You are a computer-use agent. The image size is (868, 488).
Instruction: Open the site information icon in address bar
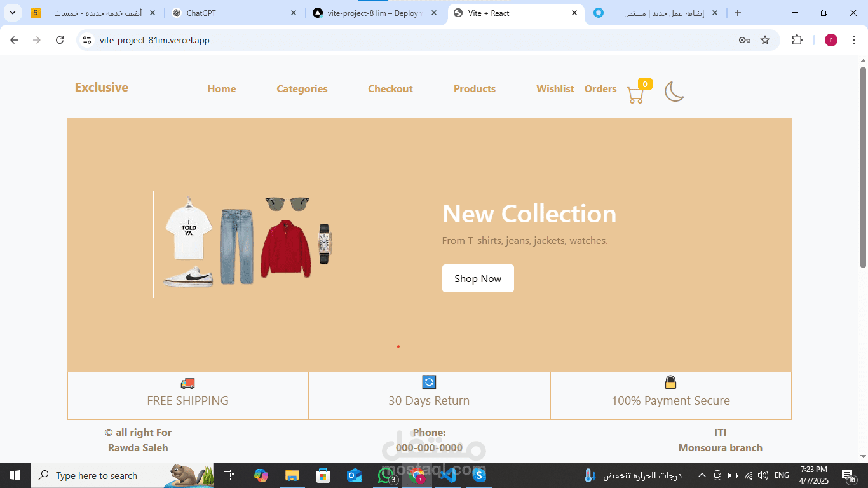87,40
